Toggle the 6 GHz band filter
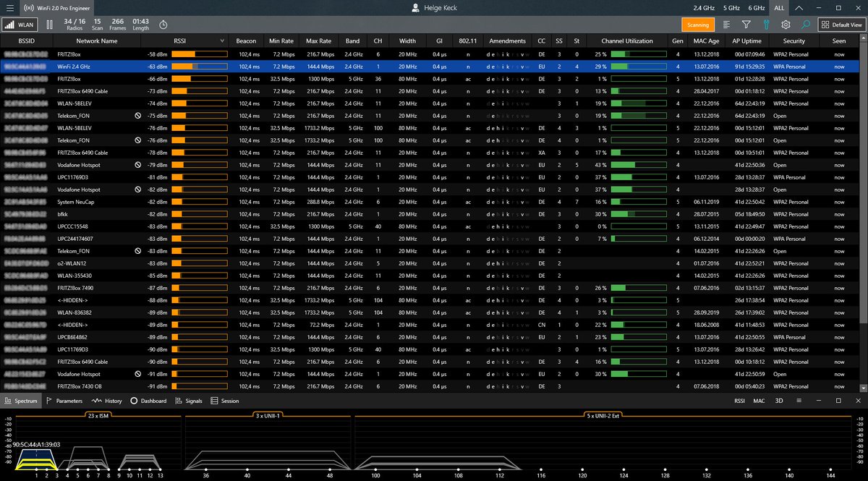 tap(757, 8)
